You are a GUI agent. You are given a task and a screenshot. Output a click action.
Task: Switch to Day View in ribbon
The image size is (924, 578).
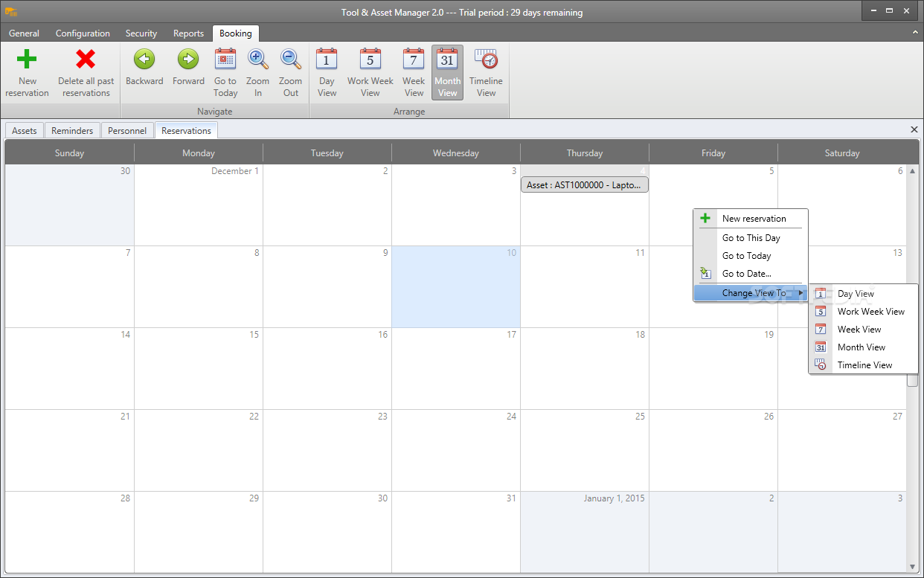(x=327, y=73)
